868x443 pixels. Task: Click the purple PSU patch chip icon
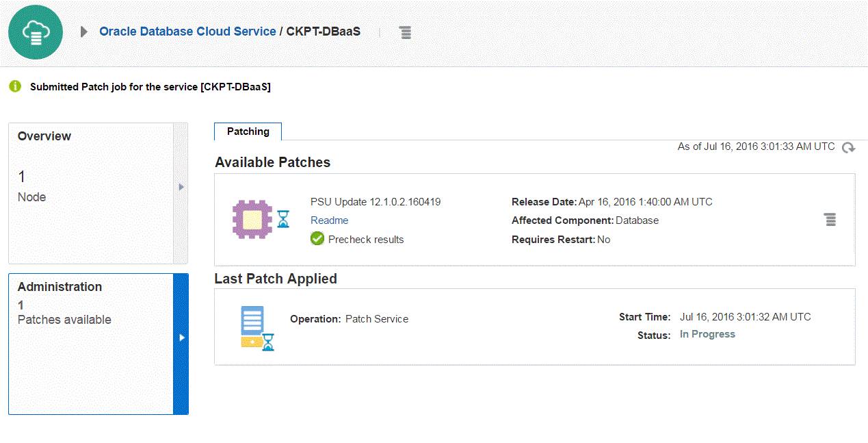pyautogui.click(x=254, y=219)
